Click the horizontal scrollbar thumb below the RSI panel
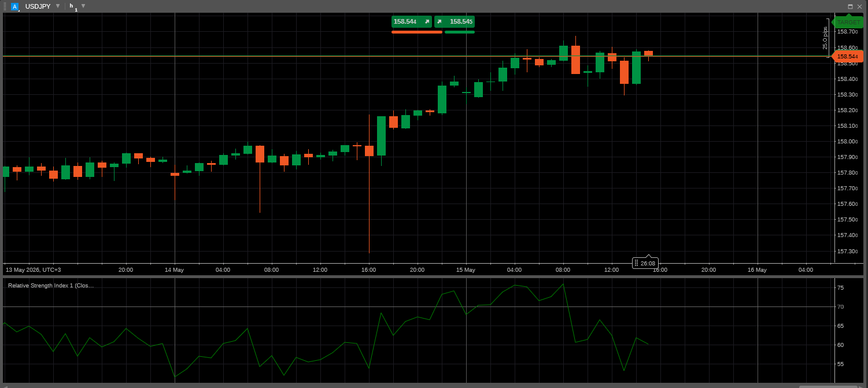Screen dimensions: 868x388 click(828, 386)
